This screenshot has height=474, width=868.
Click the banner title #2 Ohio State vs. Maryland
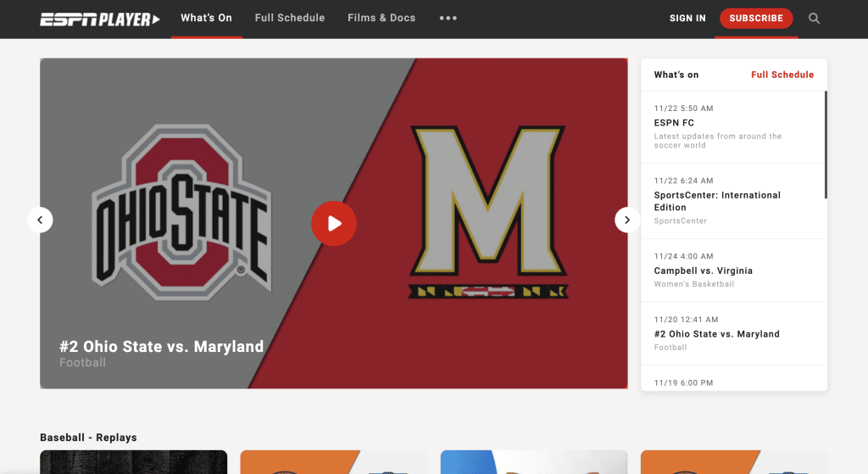tap(162, 347)
